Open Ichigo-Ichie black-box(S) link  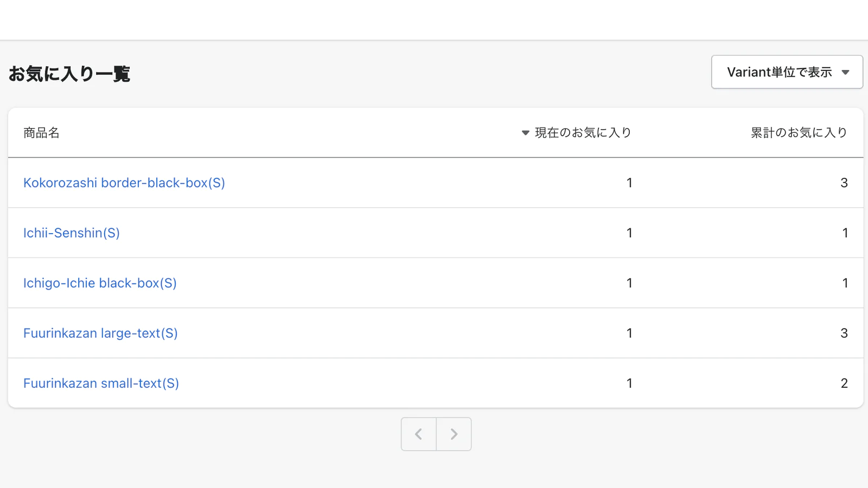pyautogui.click(x=100, y=283)
